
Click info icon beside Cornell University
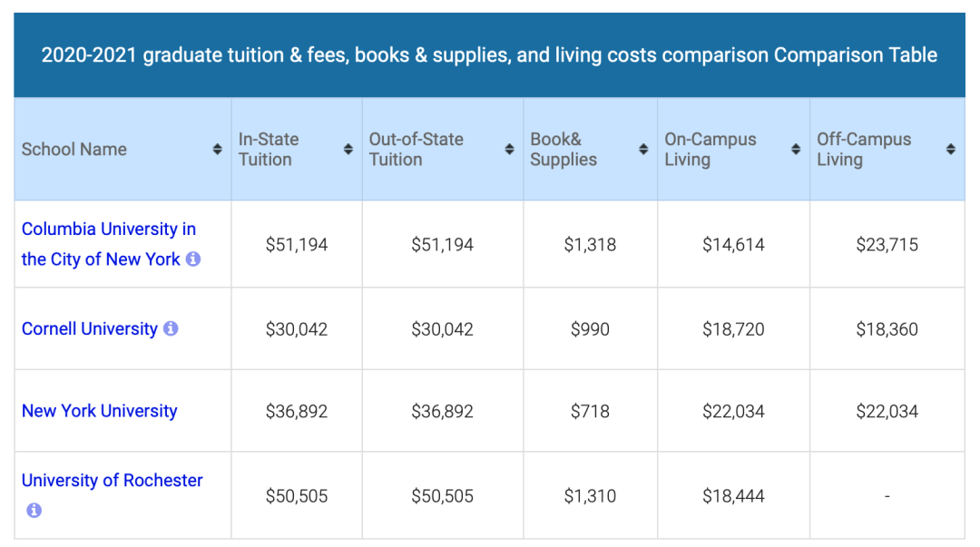(171, 328)
